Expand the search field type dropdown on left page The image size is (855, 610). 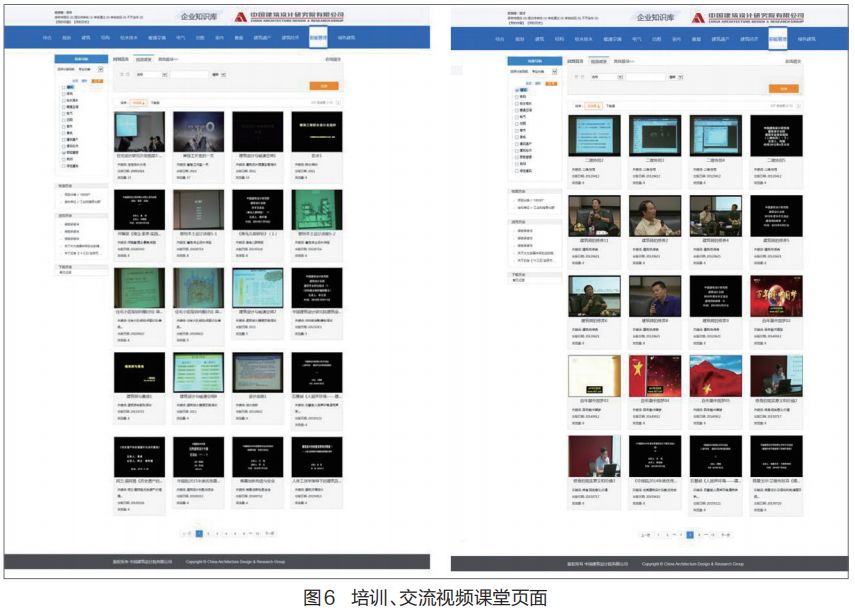click(152, 75)
